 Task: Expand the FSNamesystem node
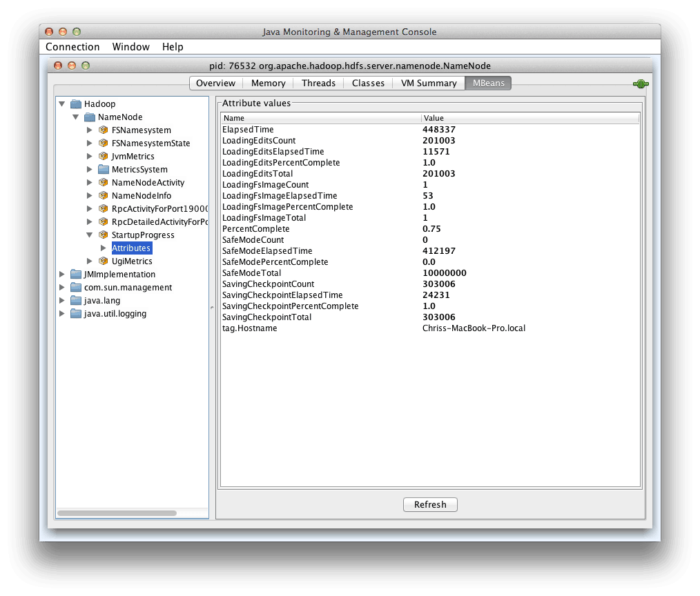(89, 130)
